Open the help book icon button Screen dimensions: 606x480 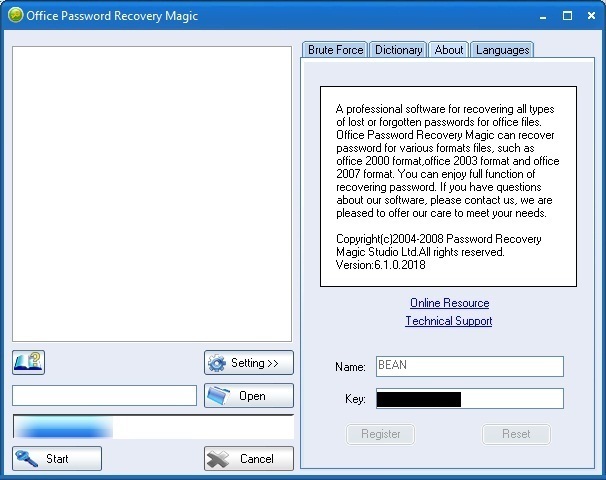point(28,362)
